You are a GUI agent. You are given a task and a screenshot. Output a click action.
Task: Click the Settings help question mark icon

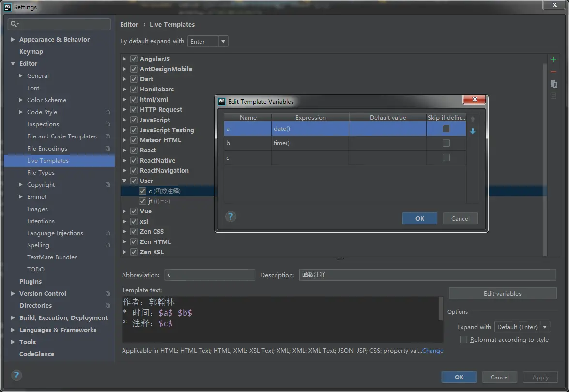click(16, 376)
